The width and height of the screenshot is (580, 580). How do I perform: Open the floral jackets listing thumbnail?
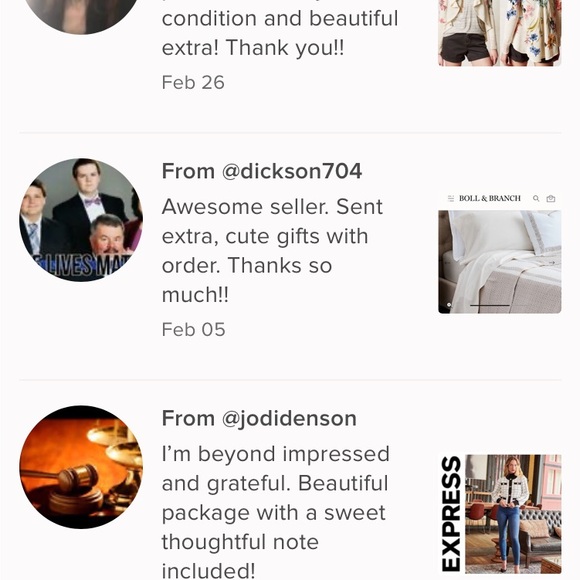(x=500, y=33)
